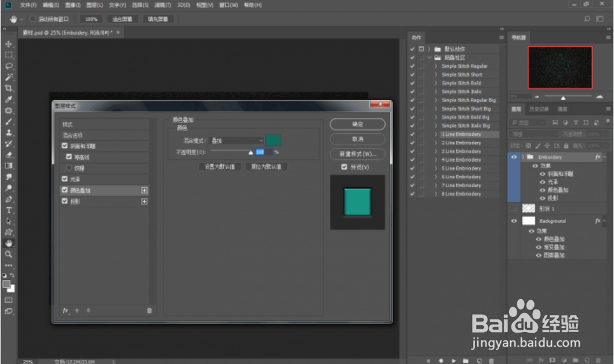Toggle the 等高线 checkbox
The width and height of the screenshot is (614, 364).
pyautogui.click(x=69, y=156)
